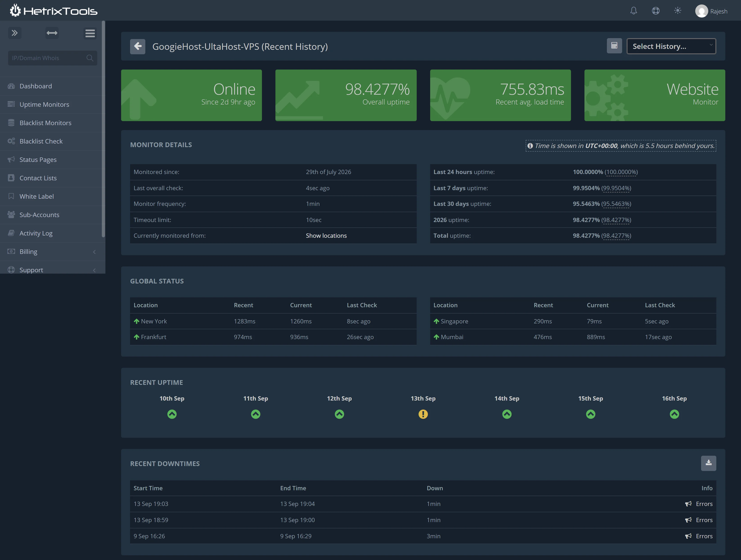Open Rajesh user account menu

point(711,11)
